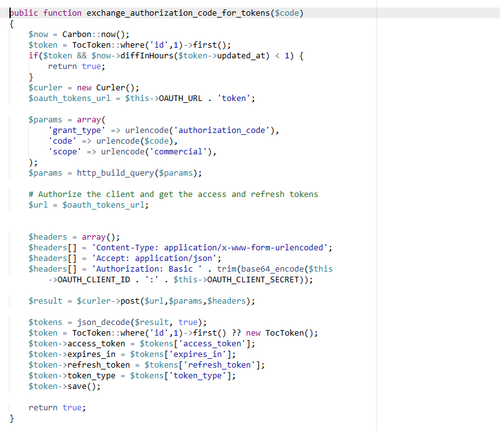The height and width of the screenshot is (431, 500).
Task: Click the comment about authorizing the client
Action: coord(173,194)
